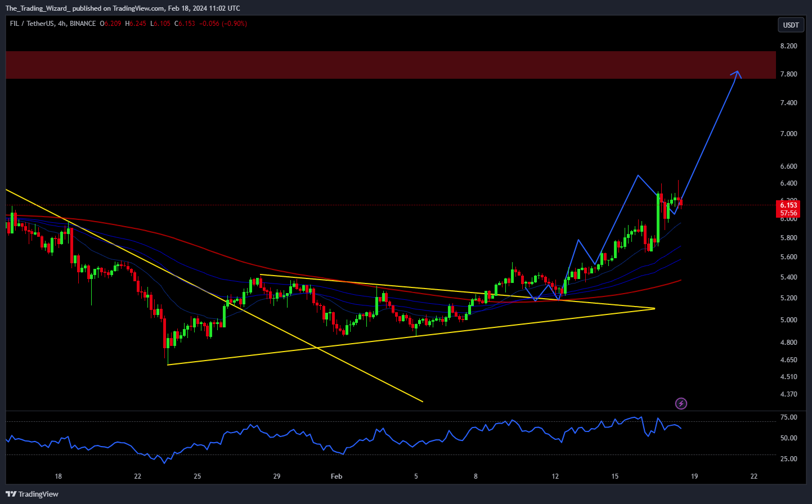This screenshot has width=812, height=504.
Task: Click the red 6.153 current price label
Action: [x=788, y=205]
